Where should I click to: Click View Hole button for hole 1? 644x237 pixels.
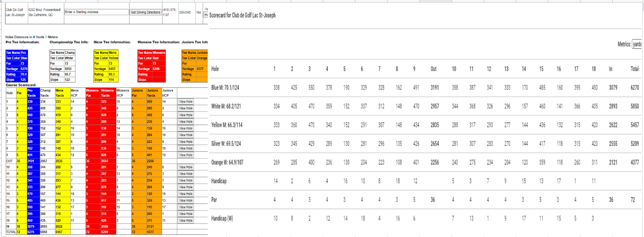click(x=186, y=102)
